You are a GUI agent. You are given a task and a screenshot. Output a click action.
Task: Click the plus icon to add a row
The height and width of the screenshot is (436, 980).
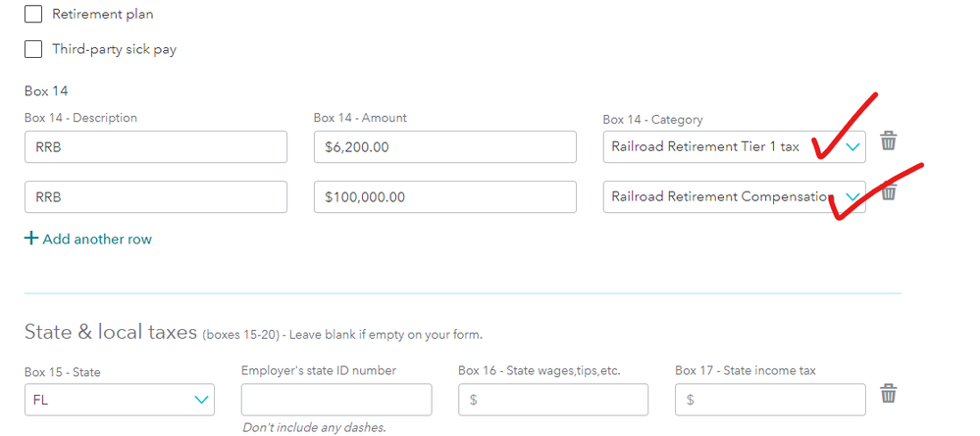point(31,239)
